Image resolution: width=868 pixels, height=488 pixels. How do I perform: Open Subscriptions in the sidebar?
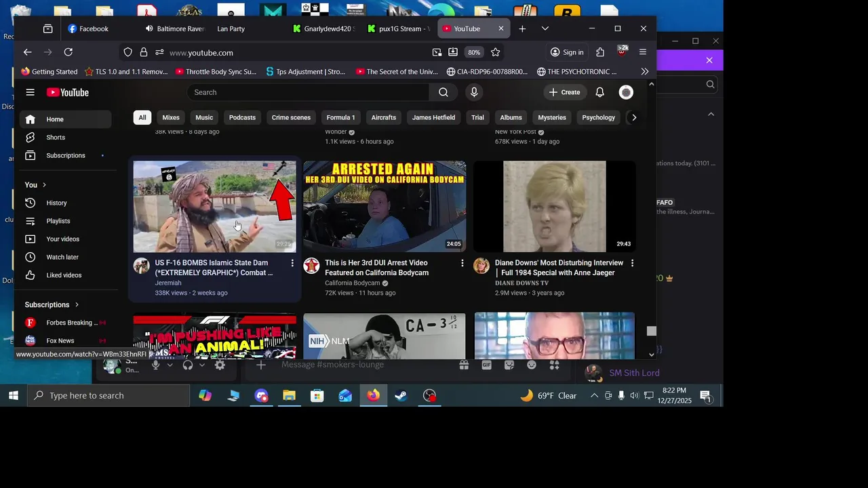[x=65, y=155]
